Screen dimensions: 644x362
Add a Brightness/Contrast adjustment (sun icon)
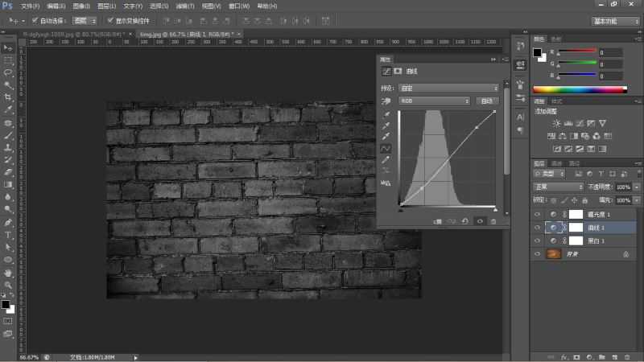click(556, 122)
